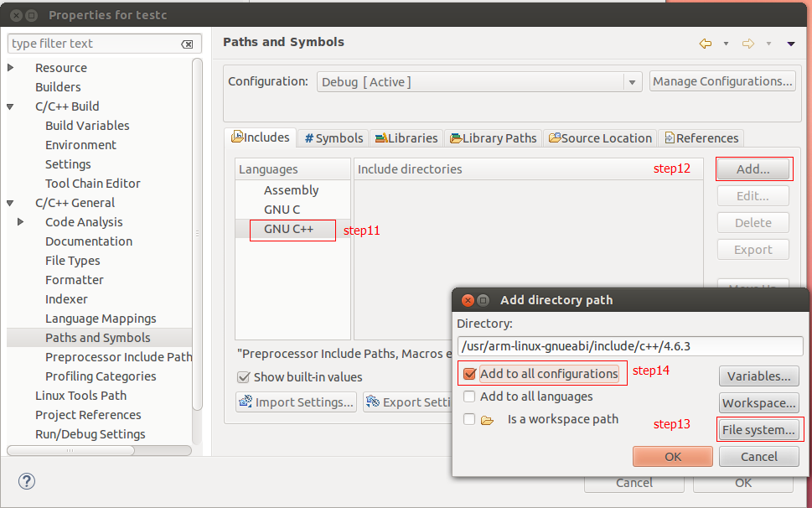Screen dimensions: 812x508
Task: Select GNU C++ in Languages list
Action: pos(288,229)
